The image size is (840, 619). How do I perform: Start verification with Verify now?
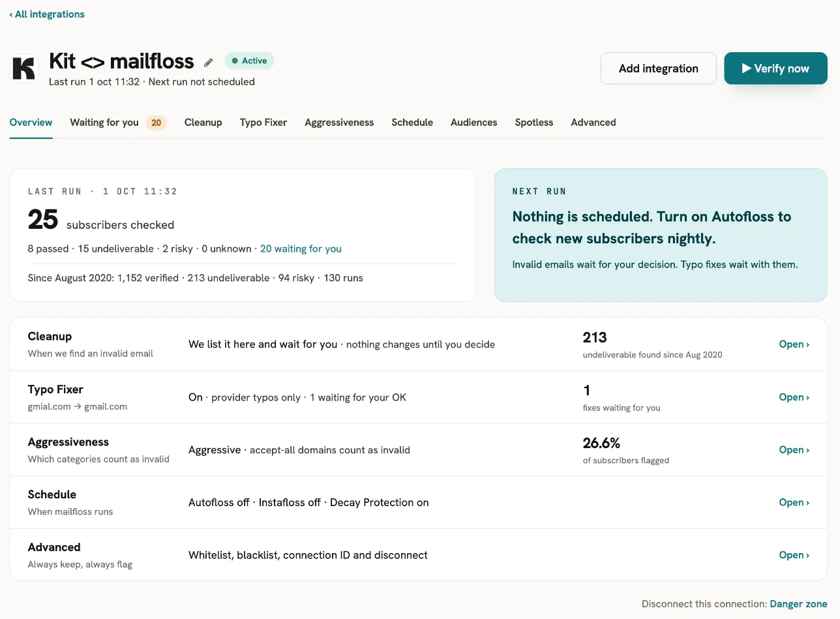775,68
